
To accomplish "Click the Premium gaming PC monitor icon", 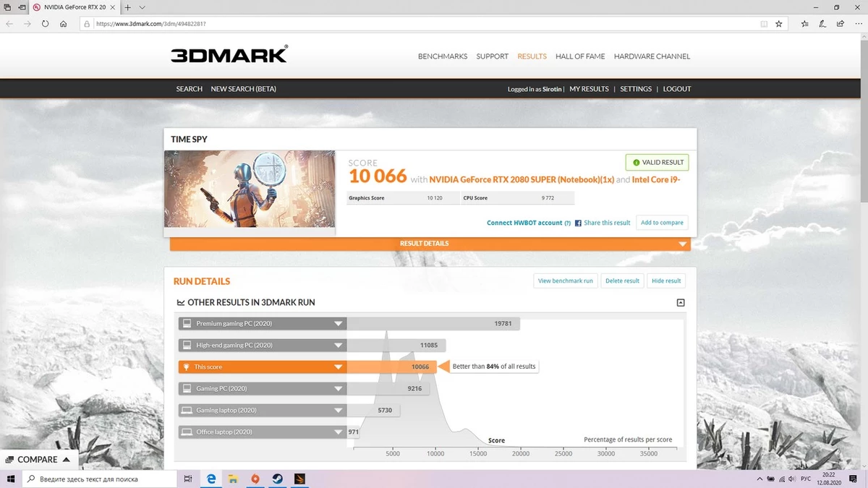I will (x=187, y=324).
